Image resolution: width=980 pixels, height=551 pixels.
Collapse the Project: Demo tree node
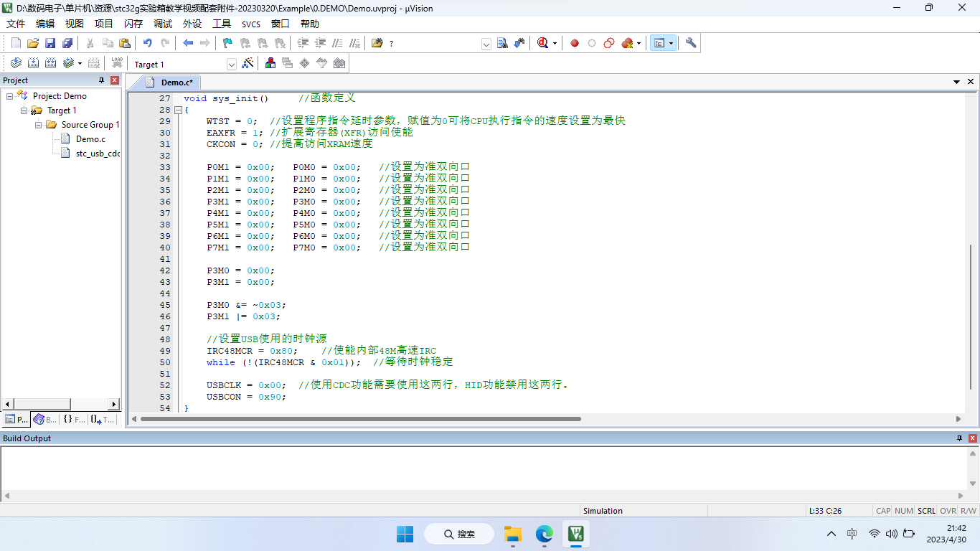click(x=10, y=96)
